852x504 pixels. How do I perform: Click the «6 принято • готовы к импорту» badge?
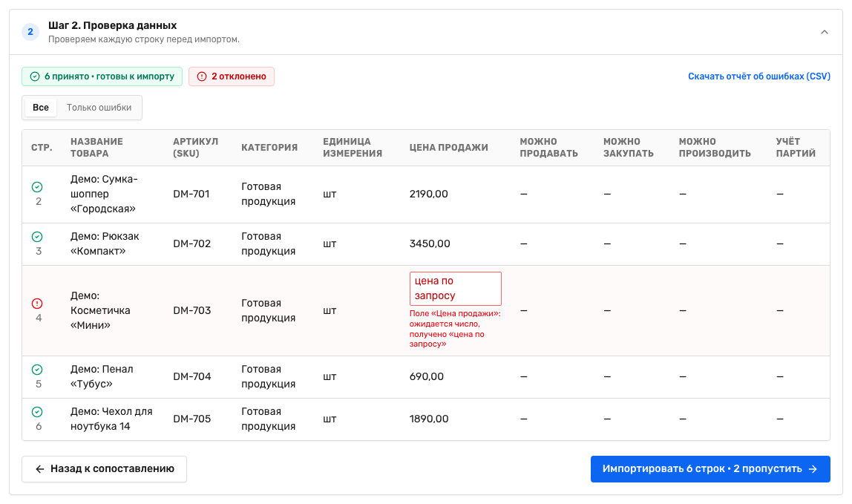tap(102, 76)
